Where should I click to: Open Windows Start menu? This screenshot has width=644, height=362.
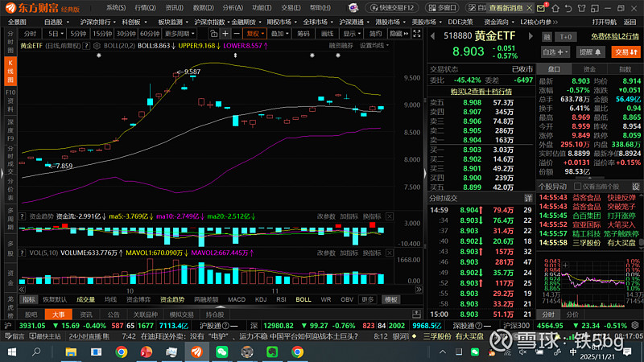[x=11, y=352]
